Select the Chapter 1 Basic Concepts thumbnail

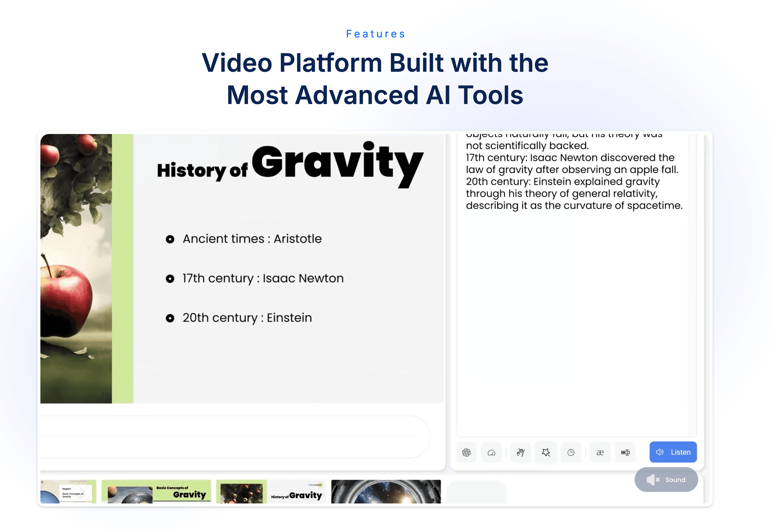(x=68, y=492)
